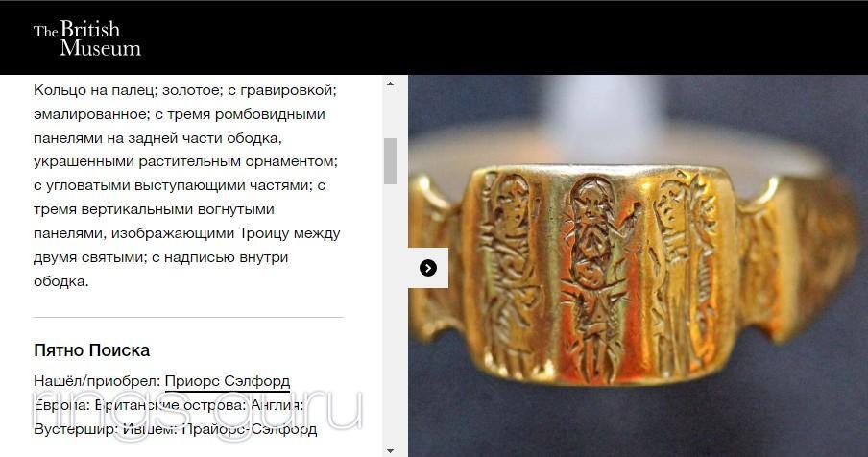
Task: Click the rings.guru watermark
Action: (198, 409)
